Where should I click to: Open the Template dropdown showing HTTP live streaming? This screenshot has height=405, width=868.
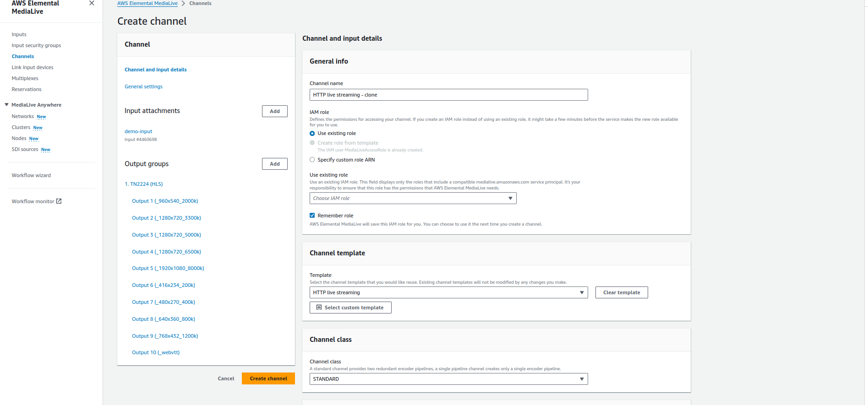449,292
